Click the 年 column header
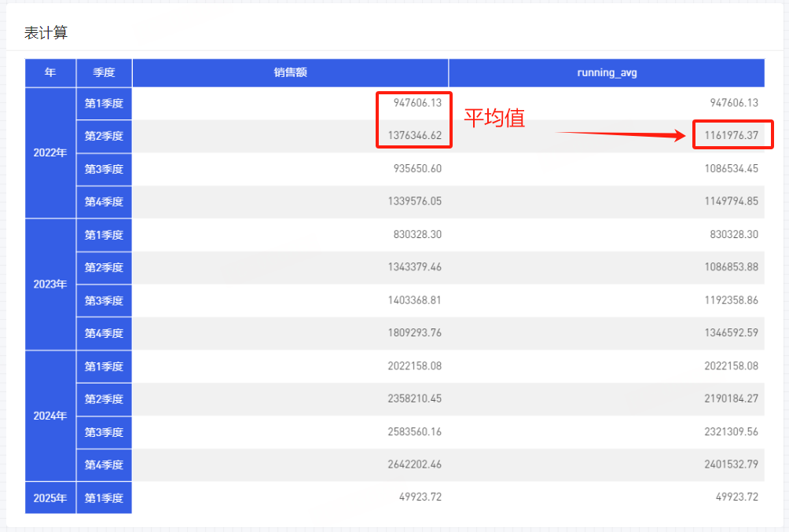 tap(50, 72)
